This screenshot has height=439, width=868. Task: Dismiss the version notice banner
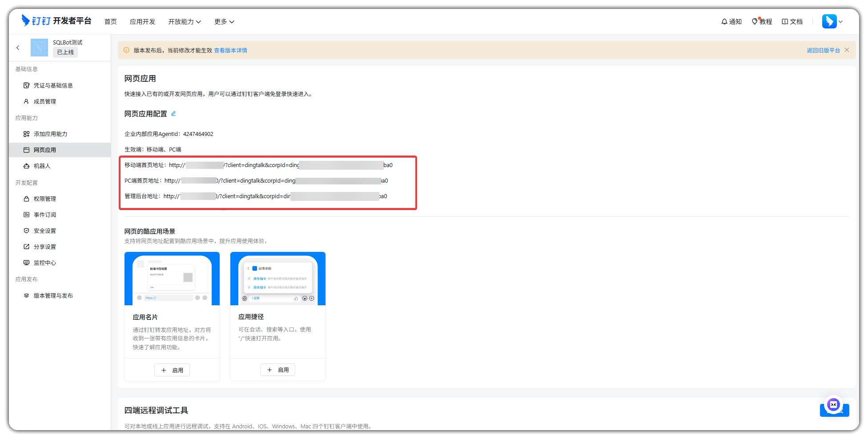pyautogui.click(x=847, y=50)
